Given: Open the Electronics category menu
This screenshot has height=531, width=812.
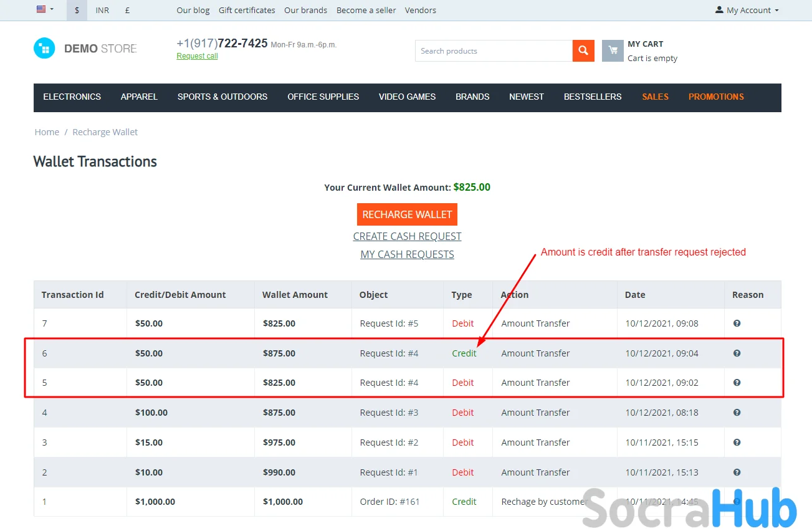Looking at the screenshot, I should (x=72, y=97).
